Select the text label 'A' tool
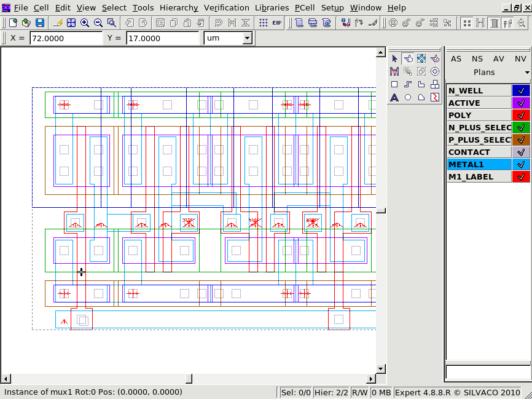This screenshot has width=532, height=399. pos(394,97)
